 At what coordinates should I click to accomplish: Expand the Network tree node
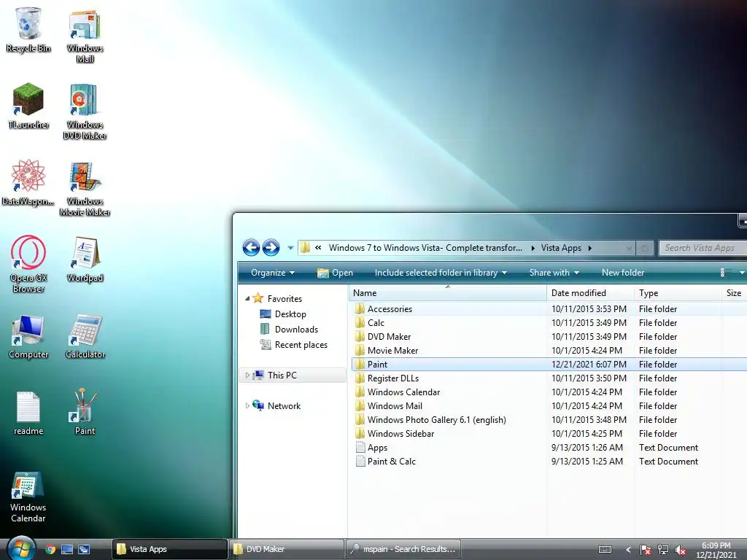247,405
